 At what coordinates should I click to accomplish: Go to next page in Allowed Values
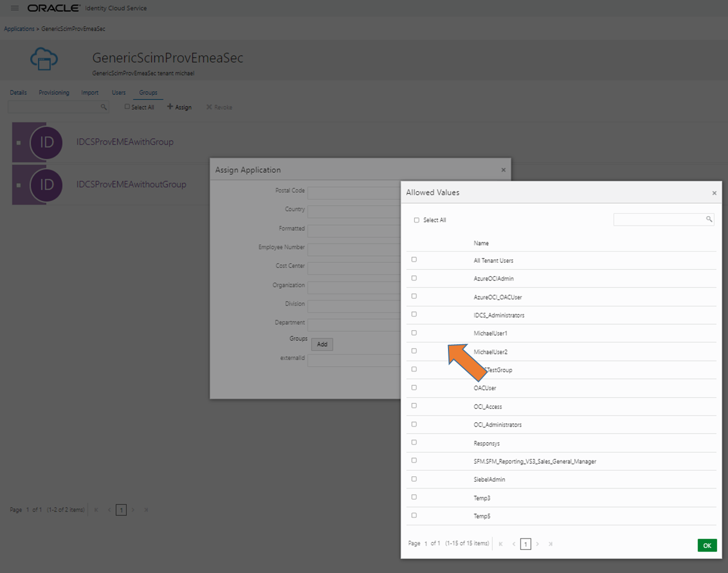point(538,544)
